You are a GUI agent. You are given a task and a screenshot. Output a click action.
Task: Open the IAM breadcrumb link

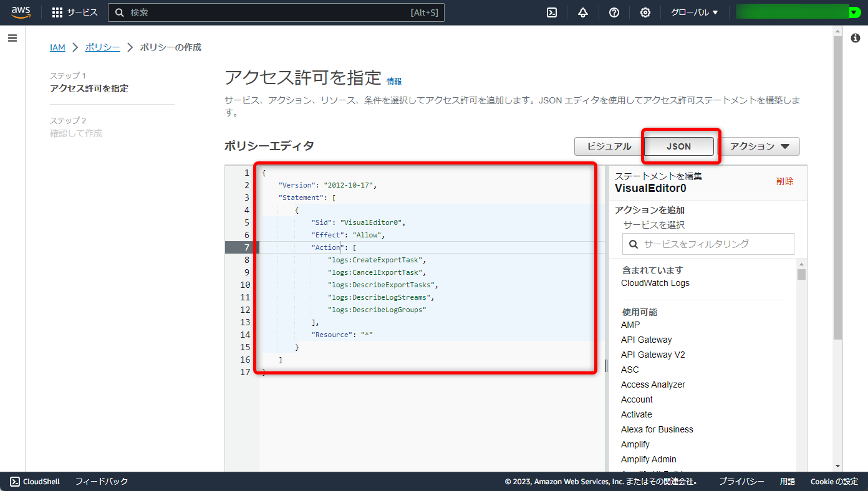(57, 47)
